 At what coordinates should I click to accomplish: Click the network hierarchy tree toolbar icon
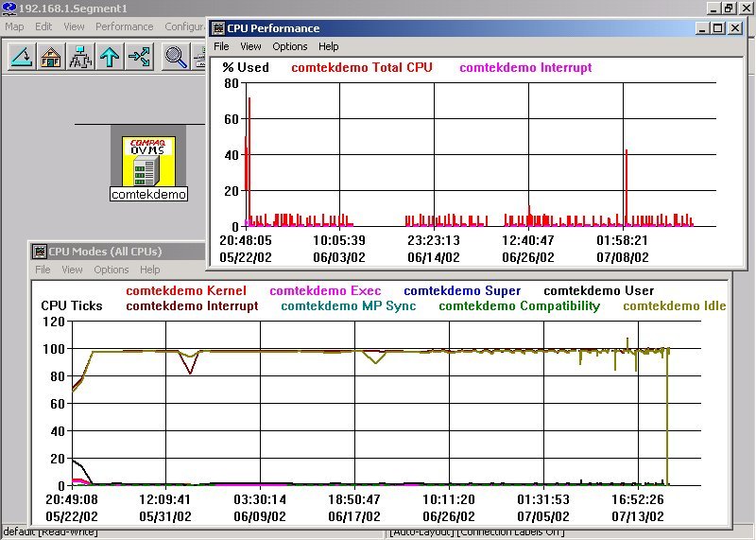pos(80,57)
